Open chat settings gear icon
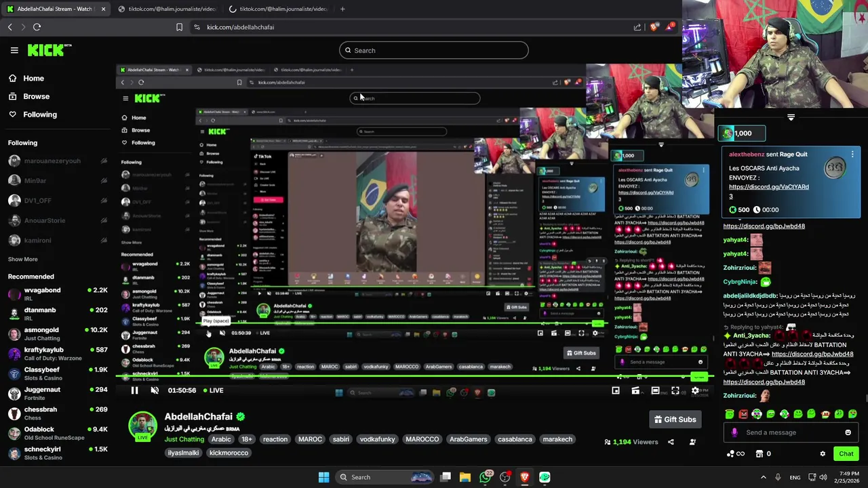Image resolution: width=868 pixels, height=488 pixels. 823,454
